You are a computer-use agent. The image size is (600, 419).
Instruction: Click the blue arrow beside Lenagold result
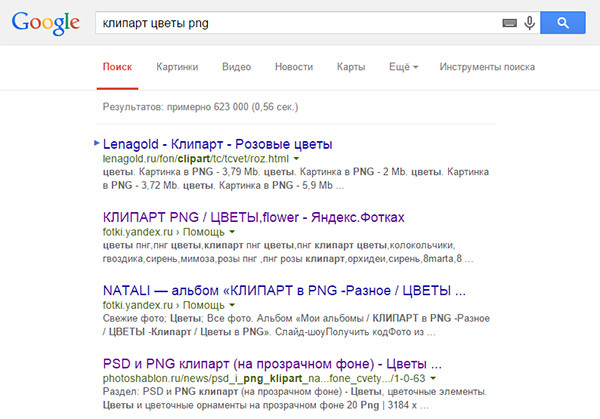coord(97,143)
